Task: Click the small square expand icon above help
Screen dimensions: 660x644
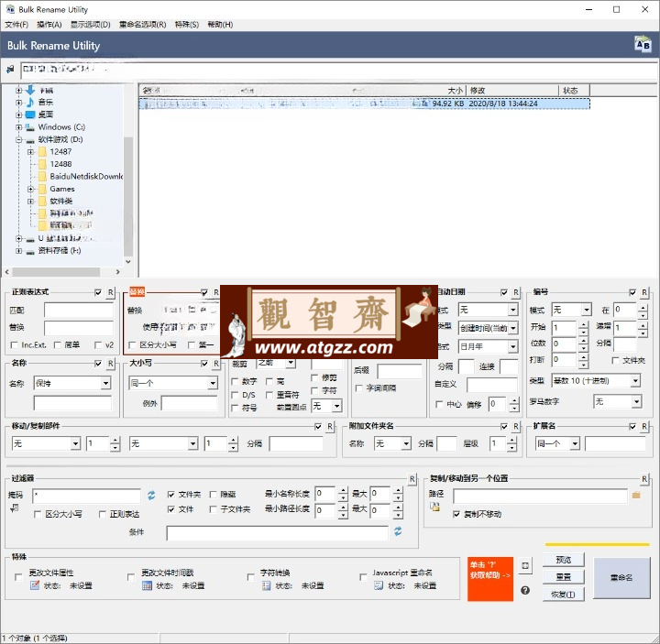Action: (x=525, y=566)
